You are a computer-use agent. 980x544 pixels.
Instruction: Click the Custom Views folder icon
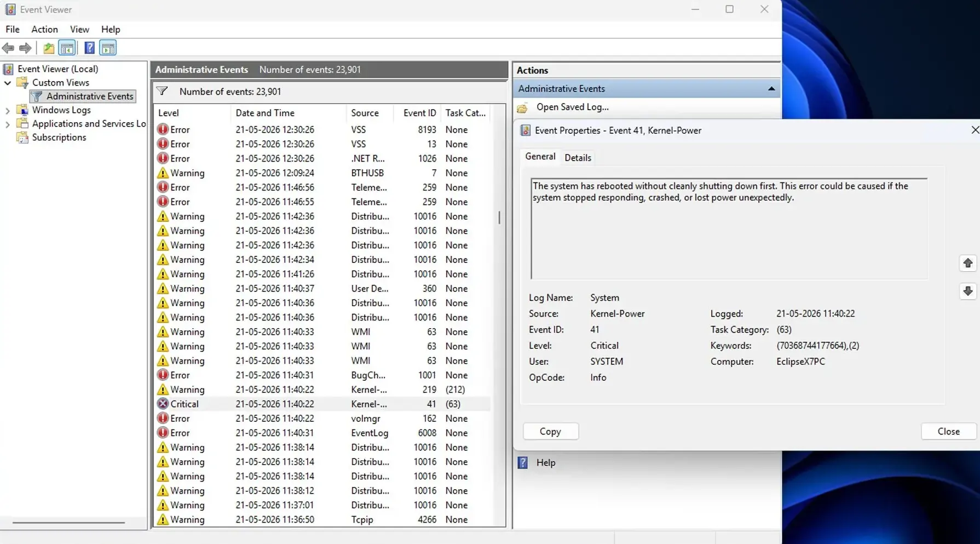pyautogui.click(x=22, y=83)
